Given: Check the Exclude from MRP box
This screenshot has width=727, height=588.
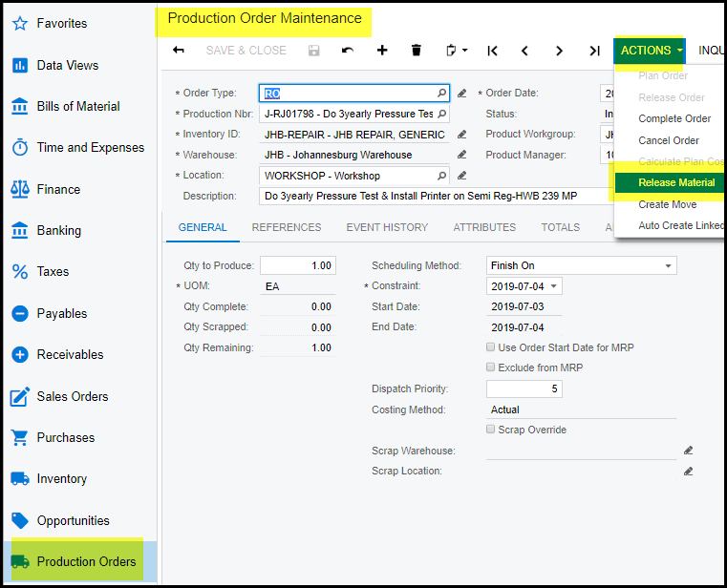Looking at the screenshot, I should [491, 367].
